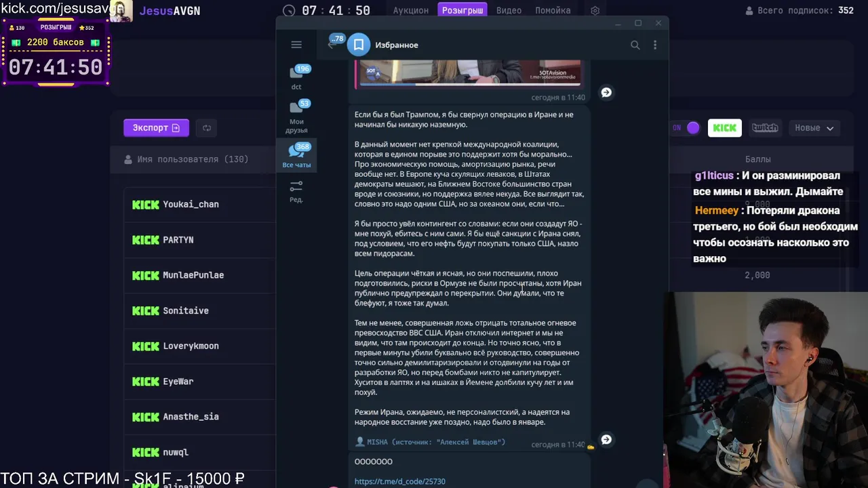Open the Избранное saved messages bookmark avatar

pyautogui.click(x=359, y=45)
